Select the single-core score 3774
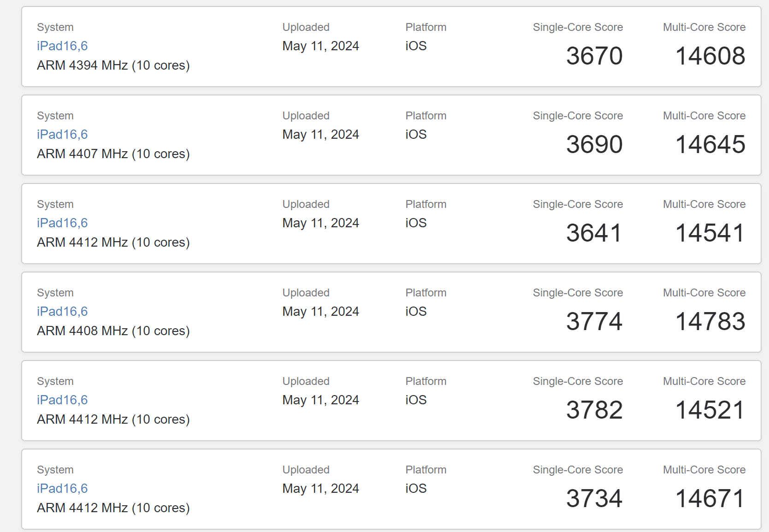769x532 pixels. (594, 321)
